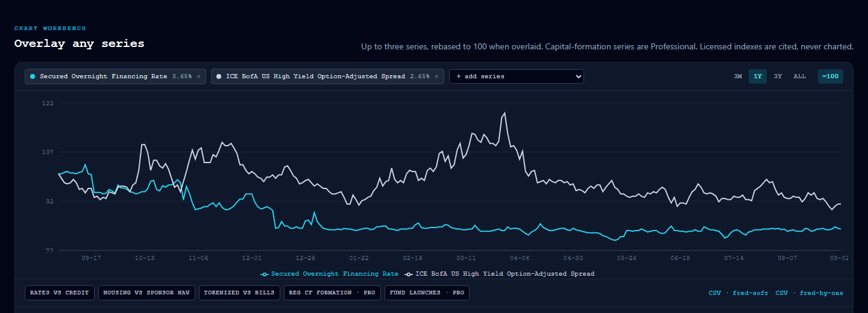
Task: Click the 11-06 x-axis date label
Action: tap(198, 258)
